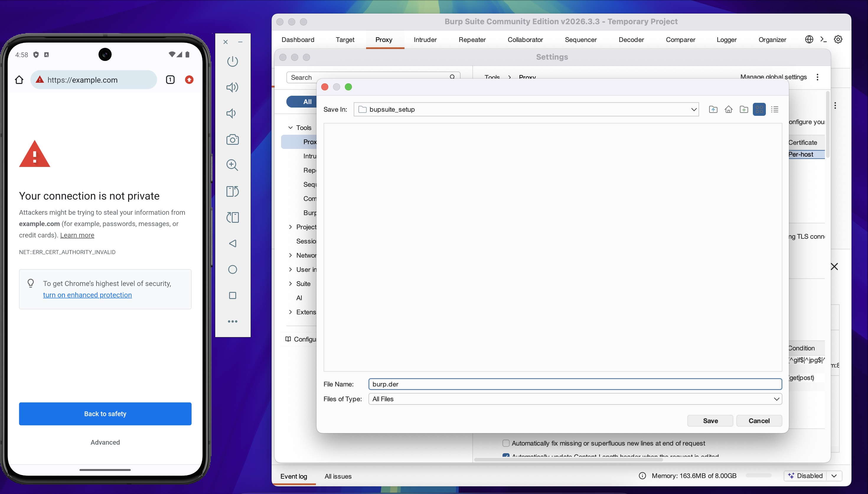The width and height of the screenshot is (868, 494).
Task: Click the File Name input field
Action: coord(575,384)
